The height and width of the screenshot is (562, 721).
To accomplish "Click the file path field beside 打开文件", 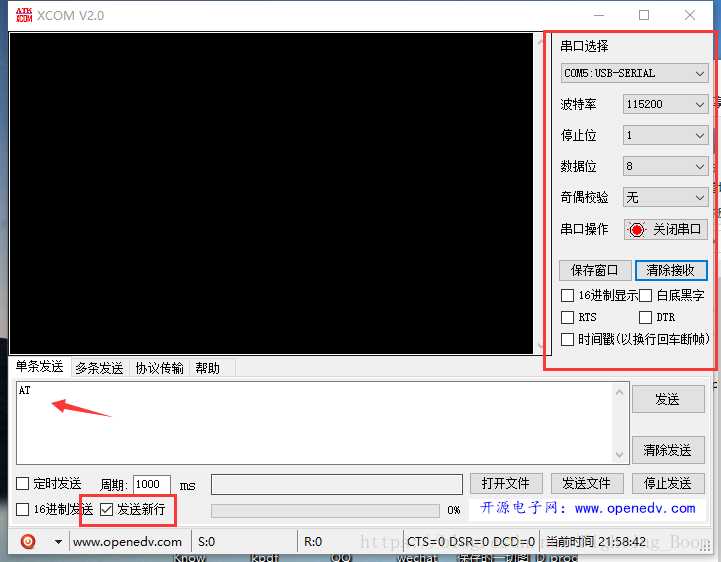I will click(x=337, y=484).
